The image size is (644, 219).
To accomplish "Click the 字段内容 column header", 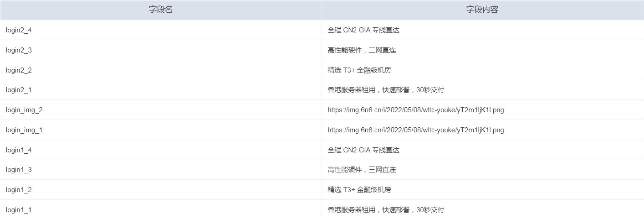I will 482,10.
